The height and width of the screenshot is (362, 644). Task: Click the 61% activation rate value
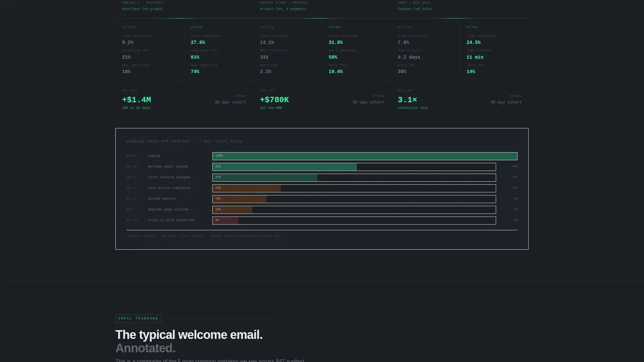pyautogui.click(x=195, y=57)
